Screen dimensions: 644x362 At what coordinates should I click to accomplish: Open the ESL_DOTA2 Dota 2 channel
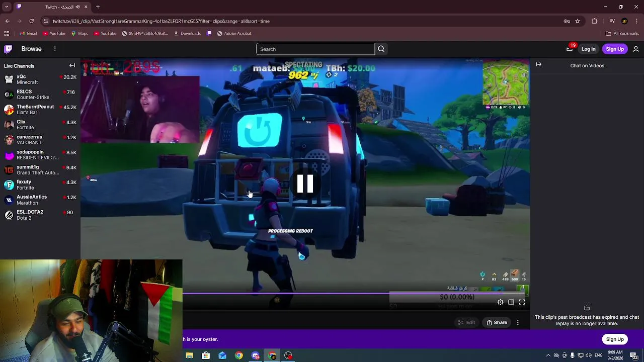40,215
